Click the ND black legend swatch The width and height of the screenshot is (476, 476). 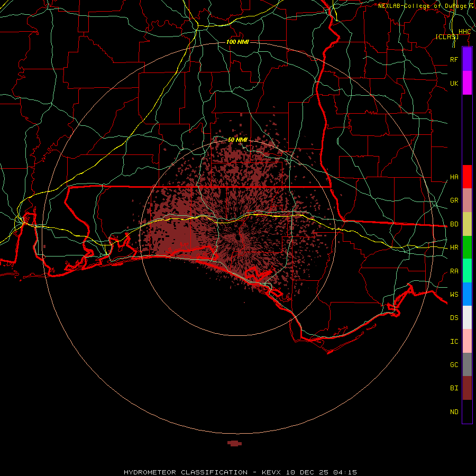[x=467, y=411]
